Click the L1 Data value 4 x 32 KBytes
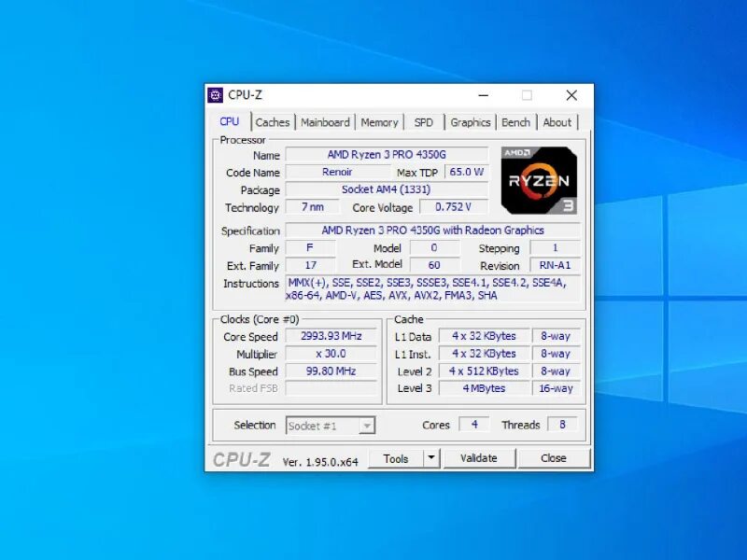The height and width of the screenshot is (560, 747). (x=484, y=336)
